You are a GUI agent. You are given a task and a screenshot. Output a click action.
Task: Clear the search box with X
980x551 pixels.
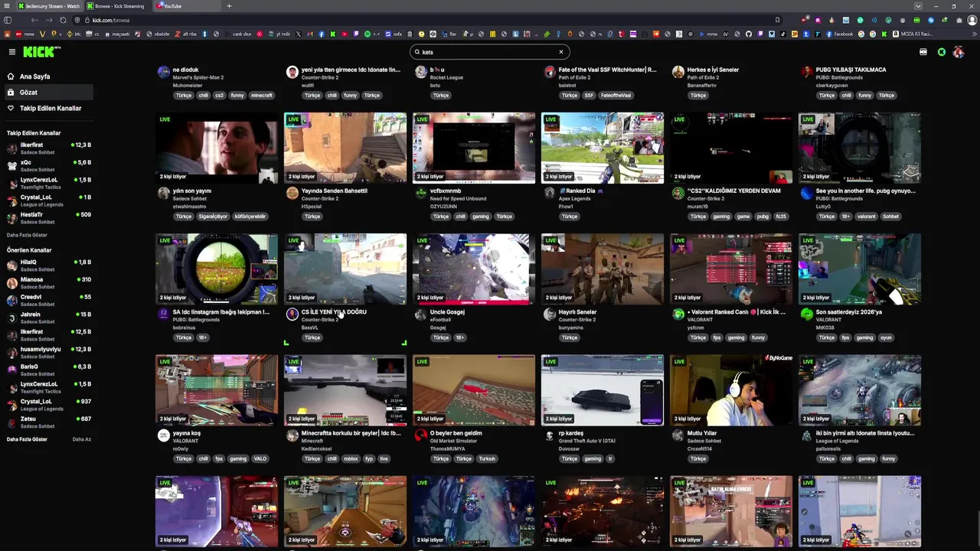(560, 52)
